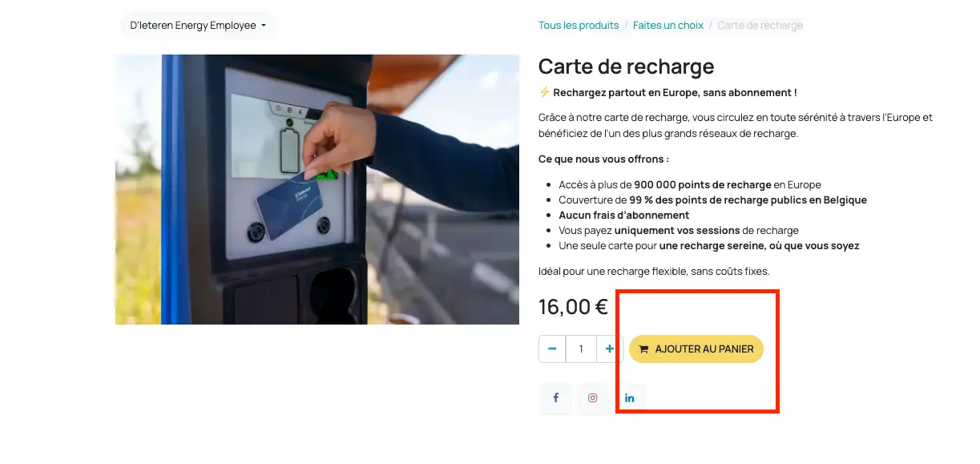Decrease quantity with the minus button

(552, 349)
